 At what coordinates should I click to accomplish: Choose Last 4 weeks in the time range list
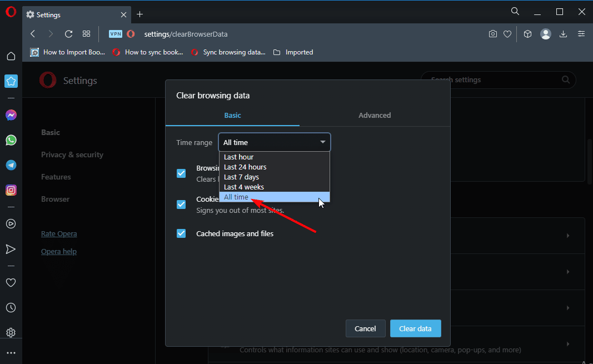pyautogui.click(x=275, y=187)
